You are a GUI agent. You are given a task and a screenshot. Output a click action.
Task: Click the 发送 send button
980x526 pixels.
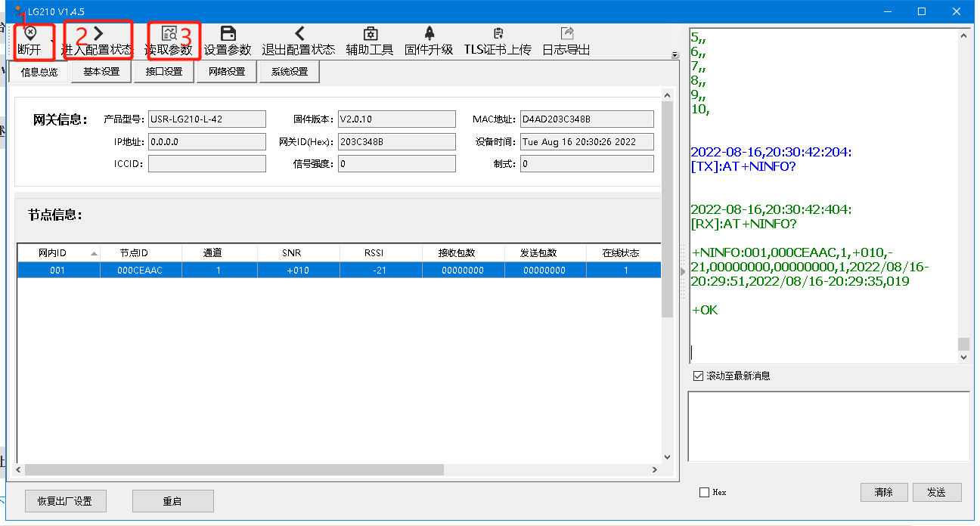point(936,492)
